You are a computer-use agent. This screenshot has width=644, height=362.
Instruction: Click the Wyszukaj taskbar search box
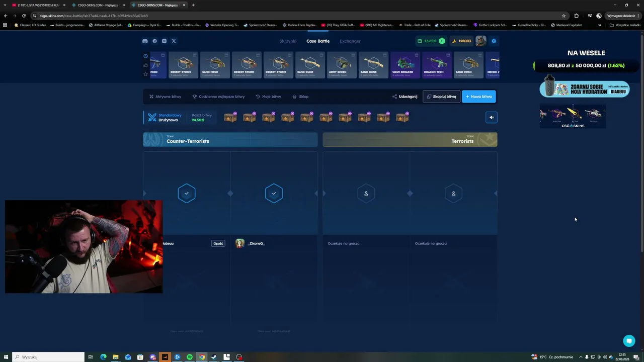48,357
